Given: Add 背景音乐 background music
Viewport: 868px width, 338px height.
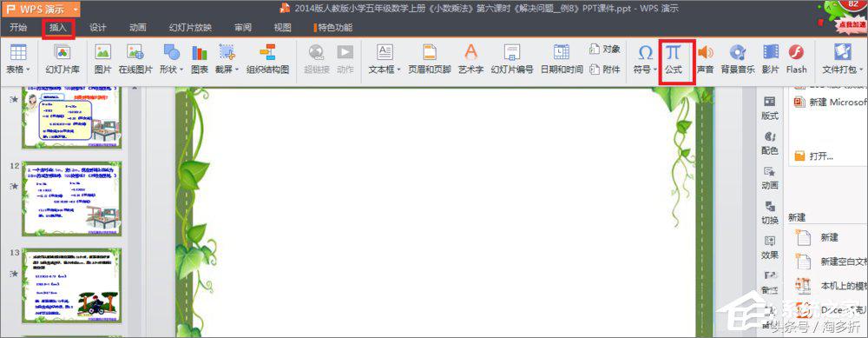Looking at the screenshot, I should point(737,60).
